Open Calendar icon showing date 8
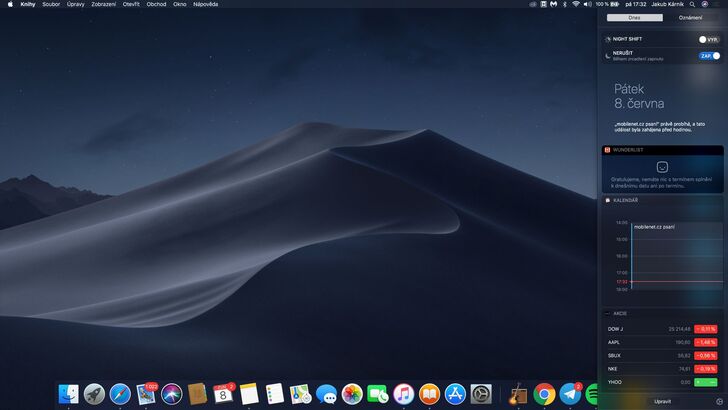The image size is (728, 410). 223,394
